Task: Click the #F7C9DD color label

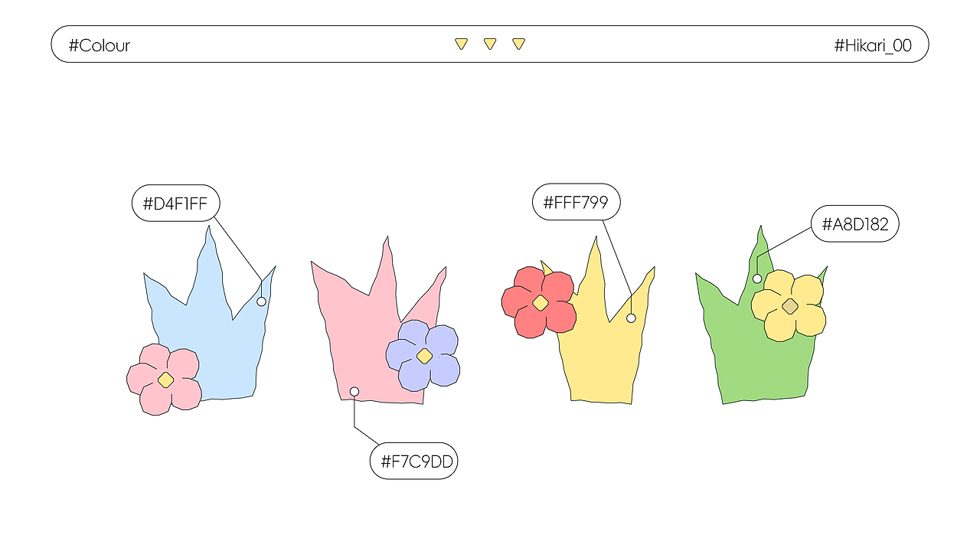Action: (414, 461)
